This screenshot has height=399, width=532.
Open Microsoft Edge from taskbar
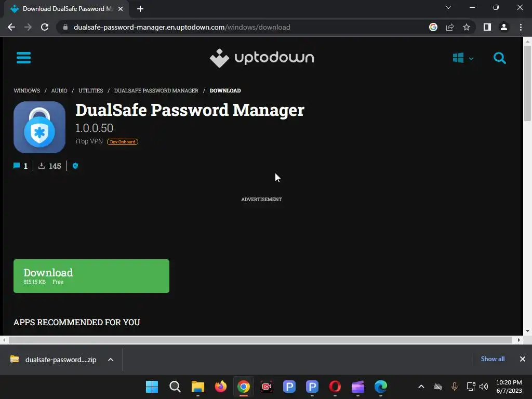[x=381, y=387]
